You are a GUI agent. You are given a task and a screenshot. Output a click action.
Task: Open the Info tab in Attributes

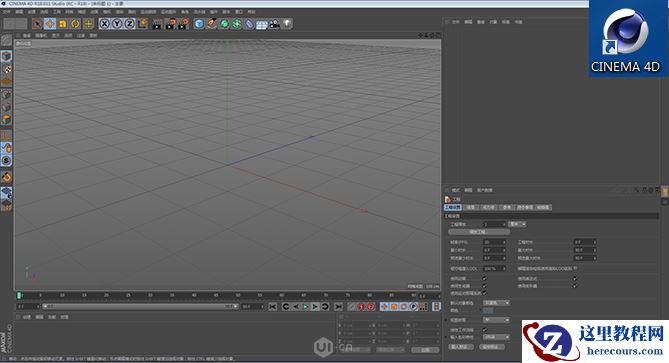tap(470, 207)
